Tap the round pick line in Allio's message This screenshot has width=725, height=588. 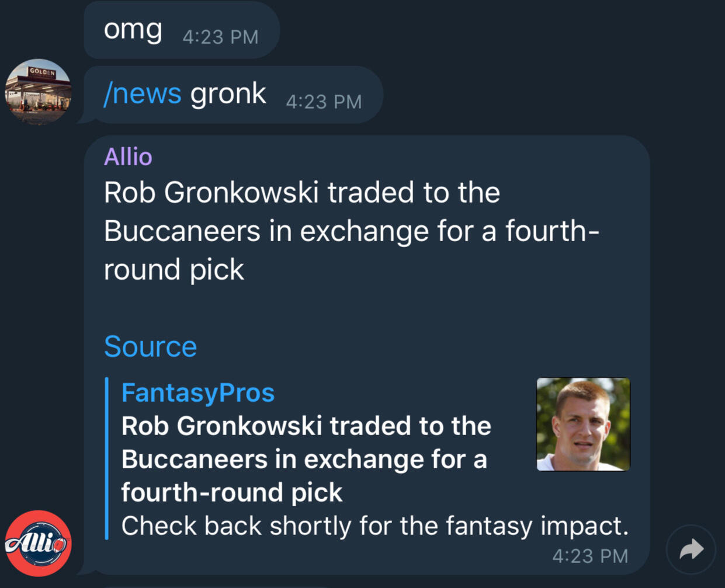(x=174, y=269)
